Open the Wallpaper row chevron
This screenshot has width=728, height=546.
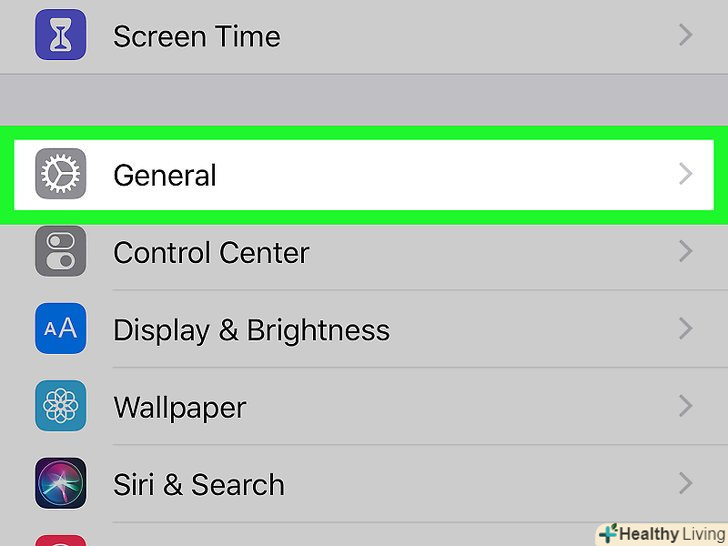click(x=685, y=407)
